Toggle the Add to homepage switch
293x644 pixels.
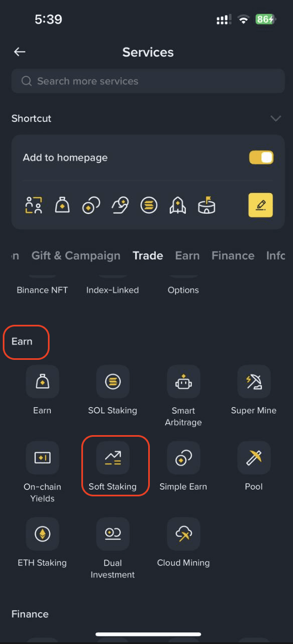(x=261, y=158)
